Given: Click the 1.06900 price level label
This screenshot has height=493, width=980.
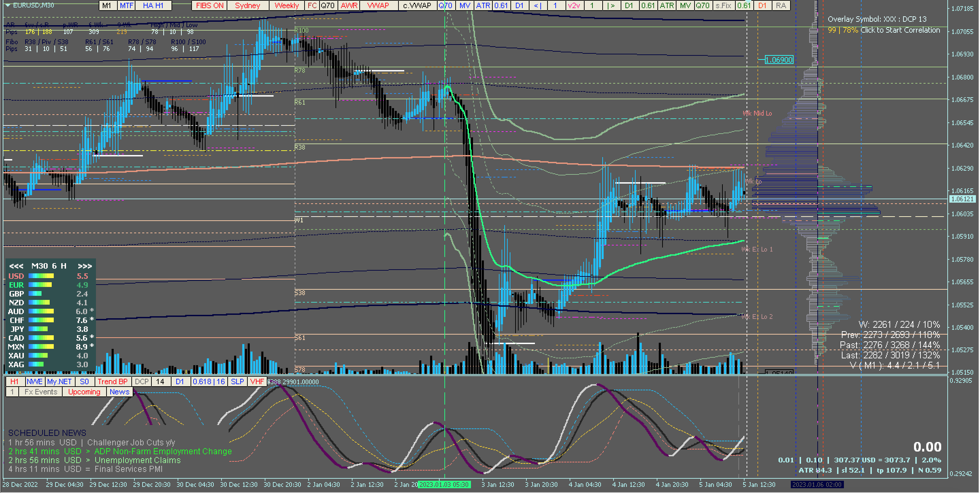Looking at the screenshot, I should point(779,60).
